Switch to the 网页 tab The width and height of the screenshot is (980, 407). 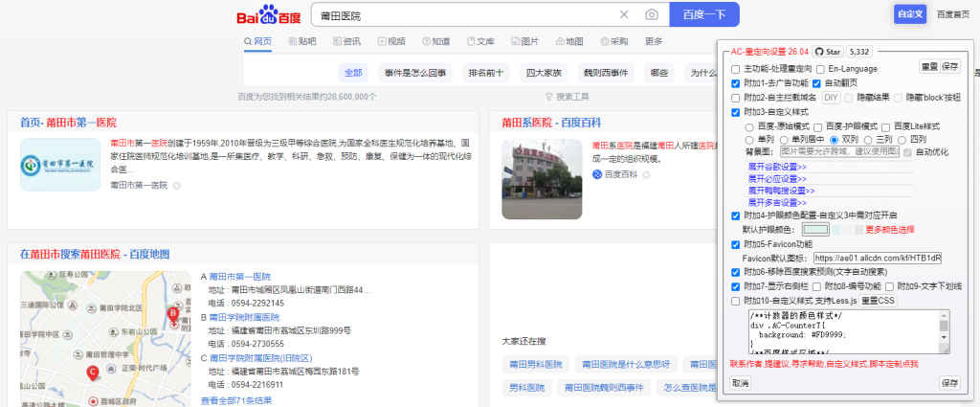[258, 41]
